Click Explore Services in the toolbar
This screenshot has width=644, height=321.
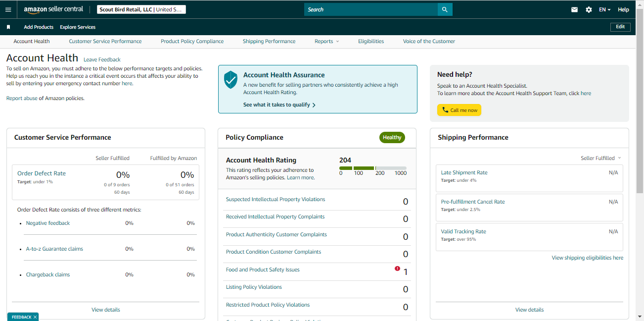[x=78, y=27]
